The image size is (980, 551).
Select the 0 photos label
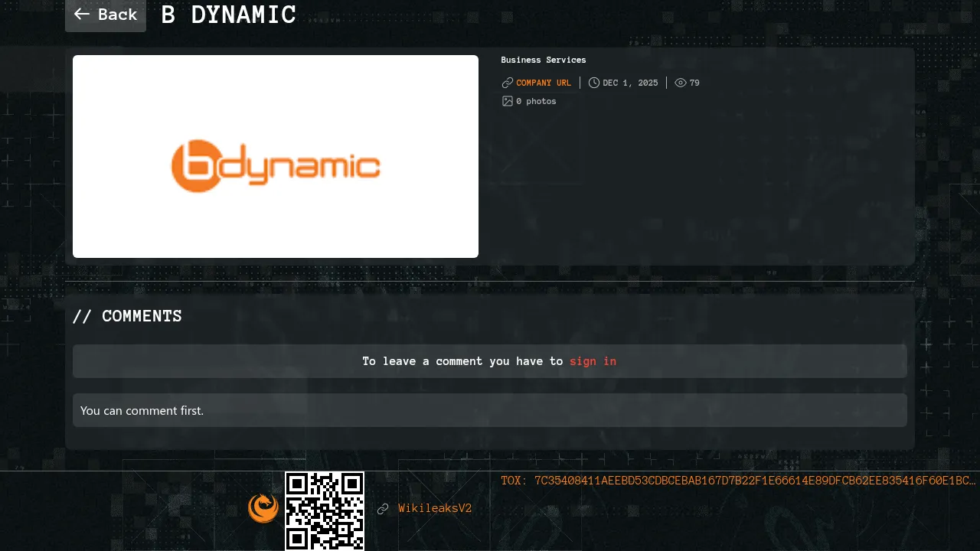[536, 101]
